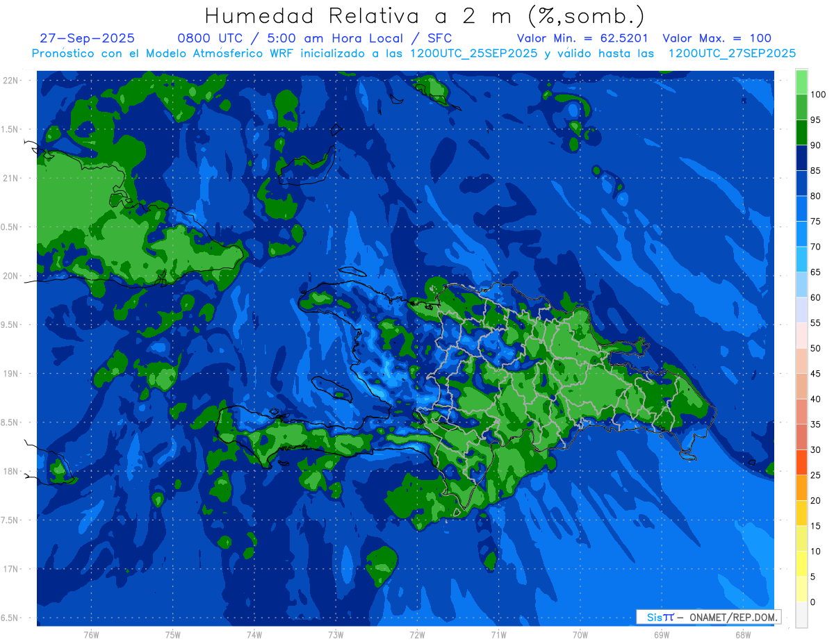The height and width of the screenshot is (644, 834).
Task: Click the '21N' latitude axis label
Action: click(10, 178)
